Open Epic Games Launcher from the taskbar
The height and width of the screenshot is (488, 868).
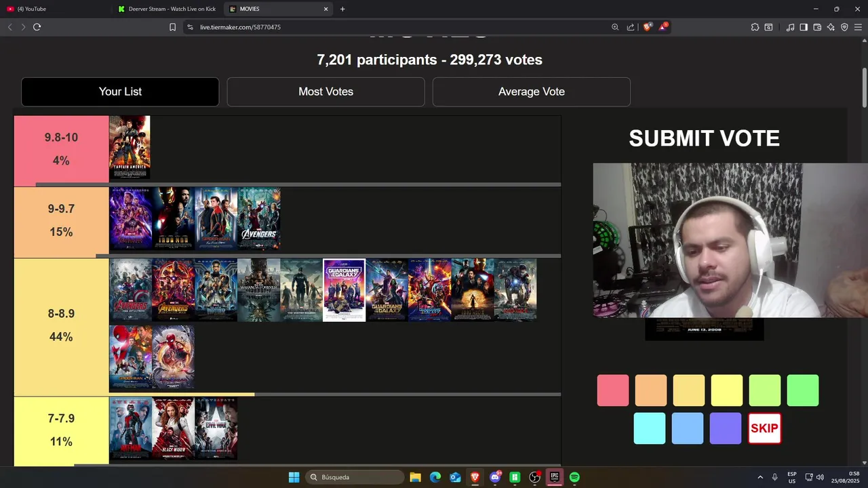point(555,477)
